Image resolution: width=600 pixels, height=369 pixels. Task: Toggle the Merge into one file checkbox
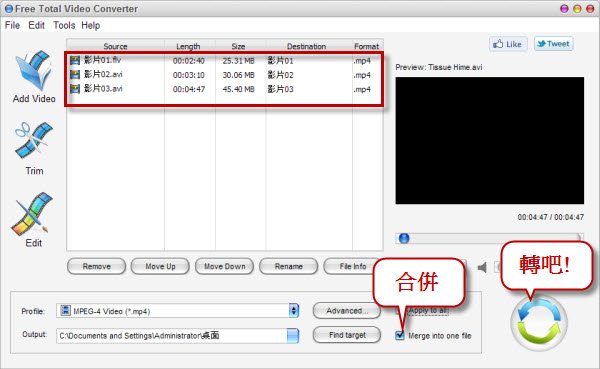click(x=400, y=336)
